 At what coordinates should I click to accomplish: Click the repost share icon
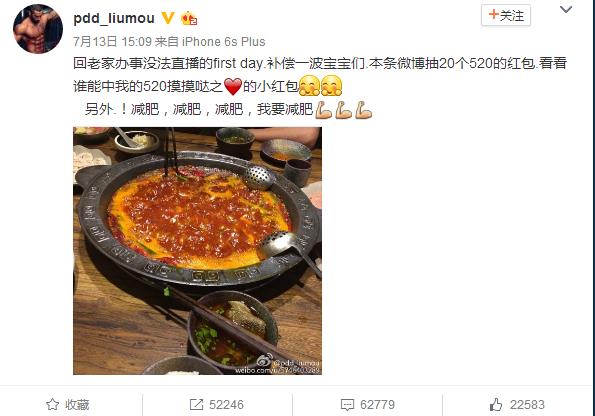point(196,405)
